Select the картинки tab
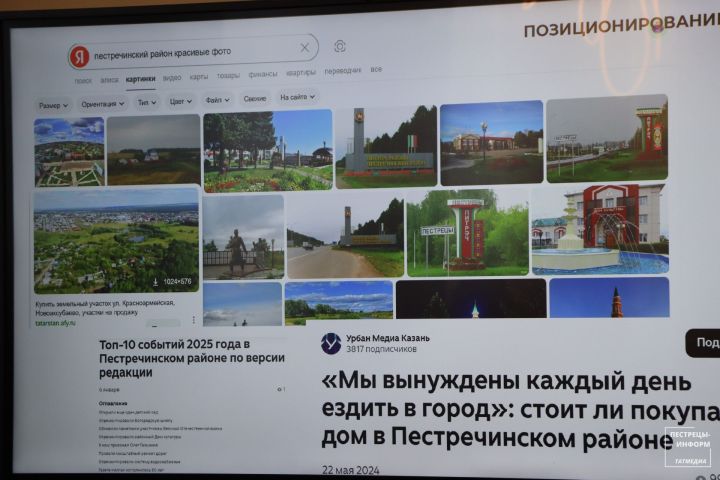 [x=141, y=79]
